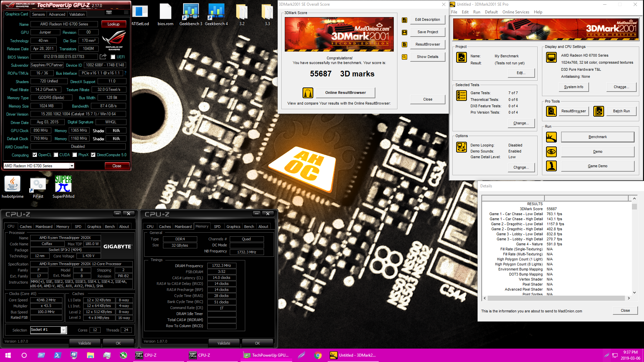Viewport: 644px width, 362px height.
Task: Click Change button under Options section
Action: (521, 167)
